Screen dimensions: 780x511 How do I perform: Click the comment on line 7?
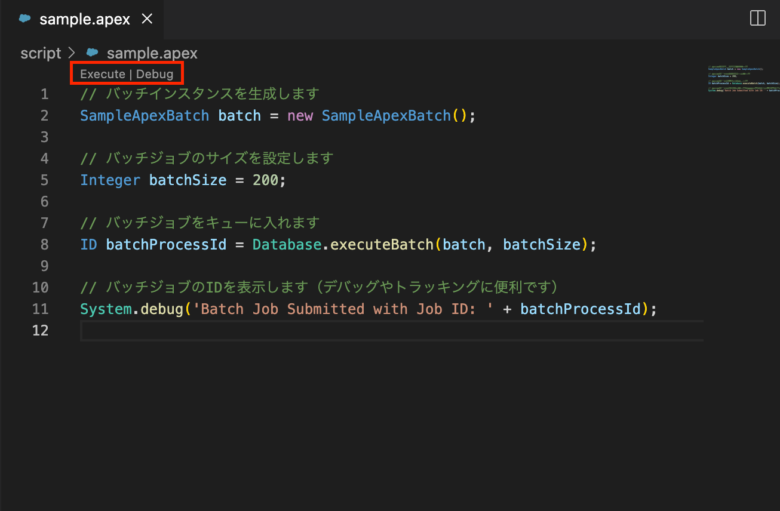point(199,223)
